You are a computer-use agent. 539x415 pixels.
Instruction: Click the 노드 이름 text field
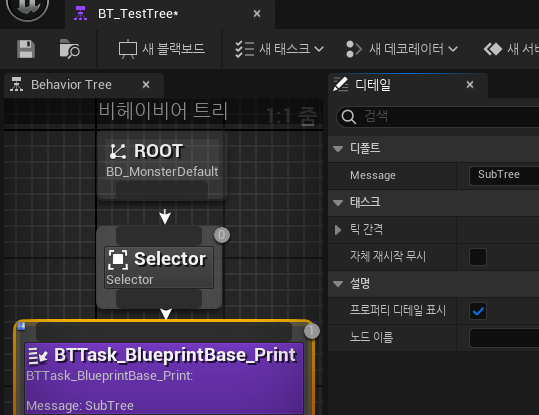click(x=504, y=338)
